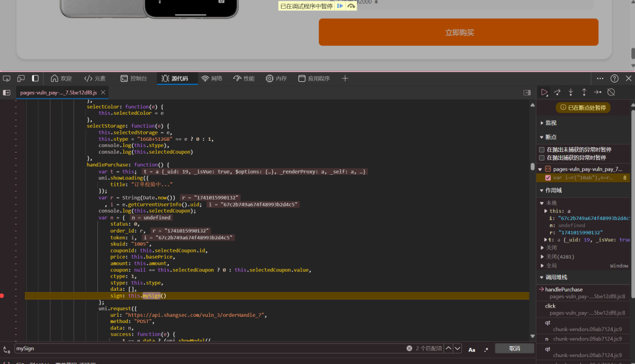Click the deactivate breakpoints icon

click(x=611, y=92)
